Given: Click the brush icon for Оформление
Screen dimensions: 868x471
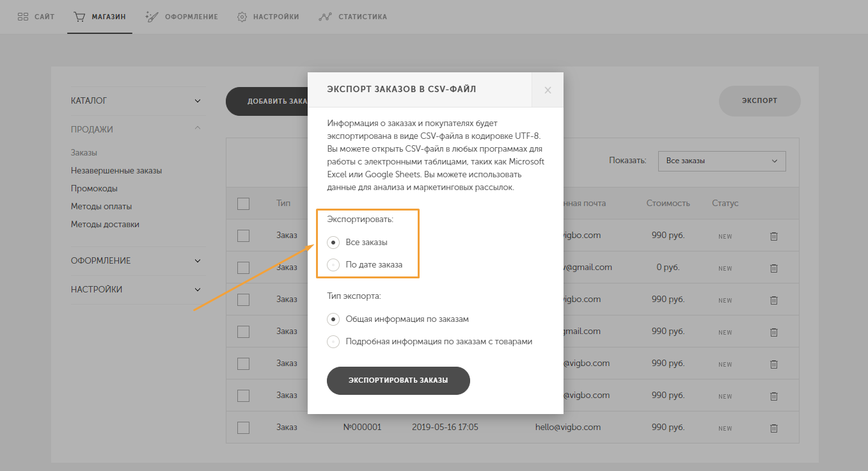Looking at the screenshot, I should [152, 17].
